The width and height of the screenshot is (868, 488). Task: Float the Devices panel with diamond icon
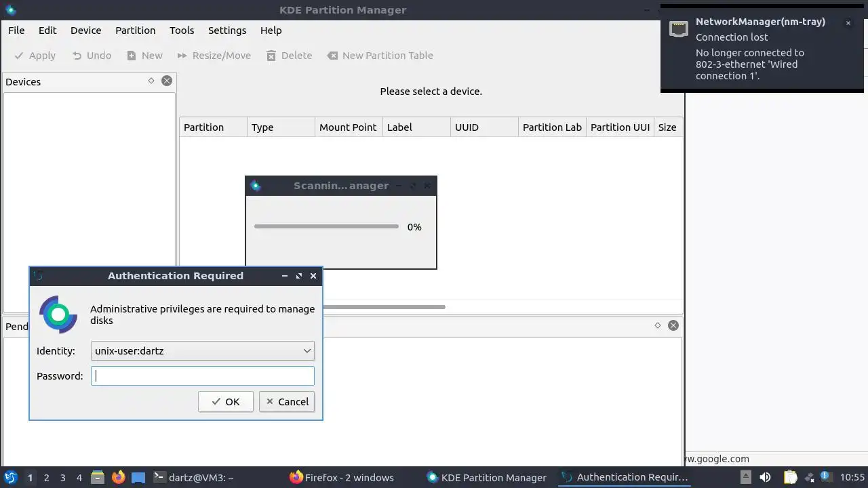[x=151, y=81]
